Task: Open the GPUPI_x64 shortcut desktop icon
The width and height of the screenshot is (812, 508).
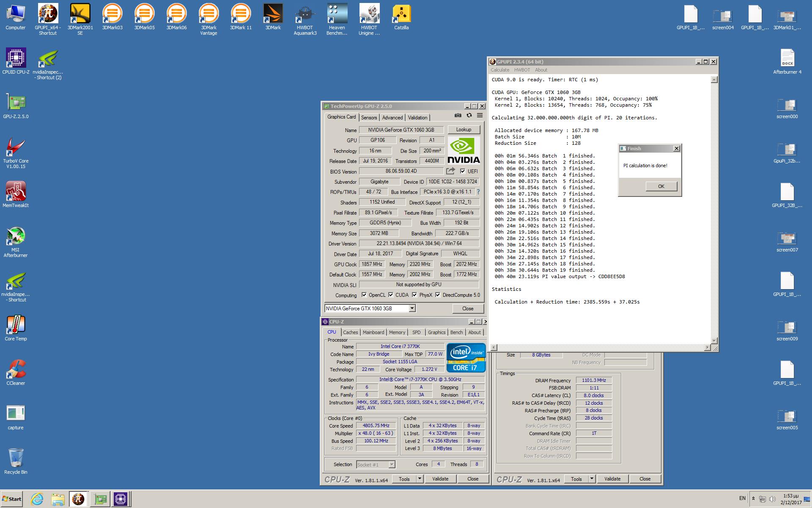Action: coord(48,19)
